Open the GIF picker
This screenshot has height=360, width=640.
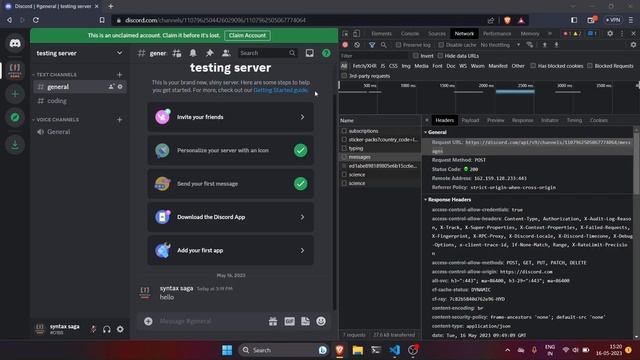click(x=289, y=321)
